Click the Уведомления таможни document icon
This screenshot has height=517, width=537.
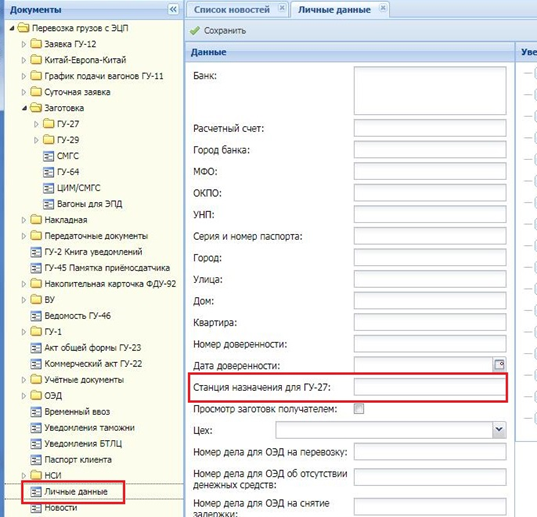tap(36, 428)
